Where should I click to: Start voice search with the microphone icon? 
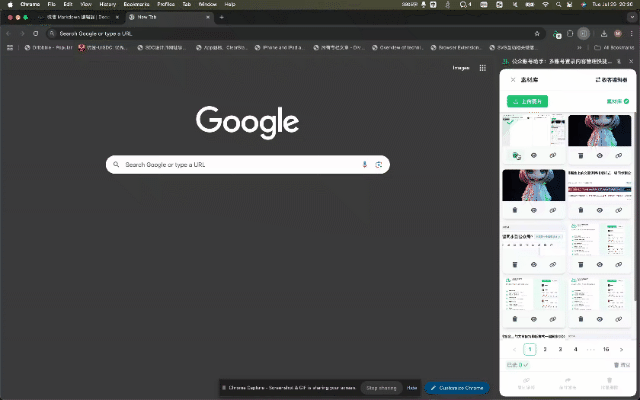[364, 164]
